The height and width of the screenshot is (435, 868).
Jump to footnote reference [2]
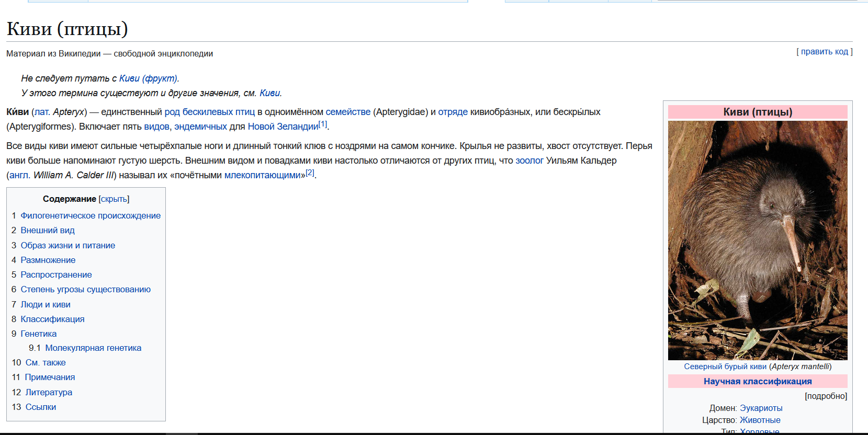(x=310, y=173)
